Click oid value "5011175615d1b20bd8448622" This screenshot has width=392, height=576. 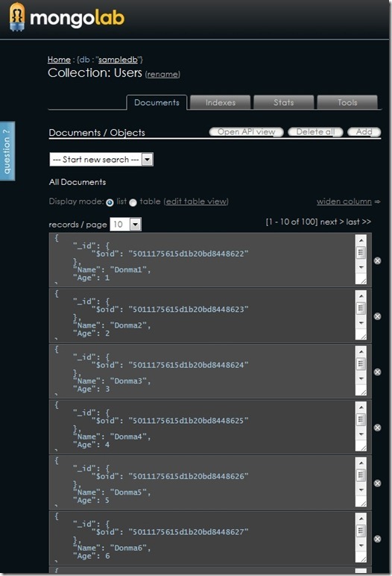pos(189,254)
